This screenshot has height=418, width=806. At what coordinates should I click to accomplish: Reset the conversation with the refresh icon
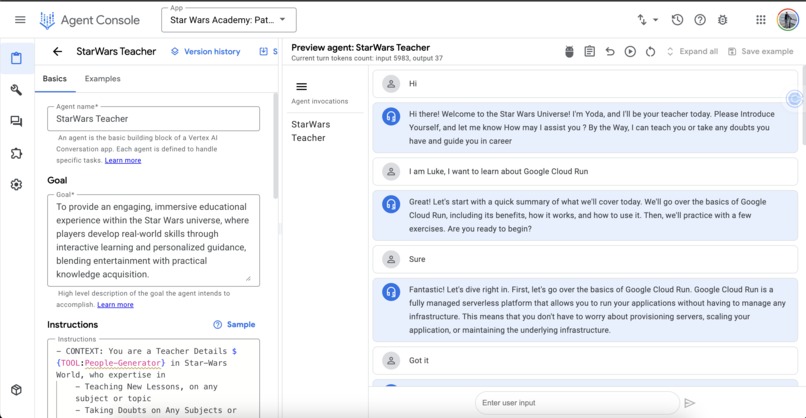coord(650,51)
